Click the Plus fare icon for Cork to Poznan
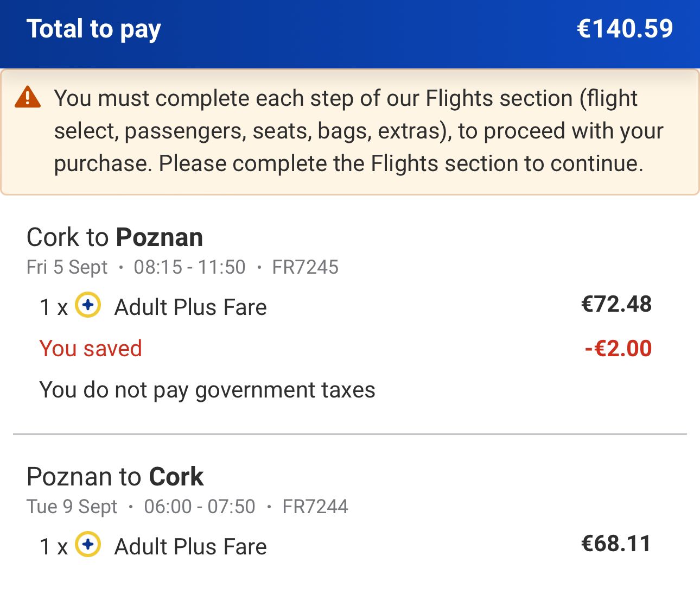This screenshot has width=700, height=606. (88, 305)
